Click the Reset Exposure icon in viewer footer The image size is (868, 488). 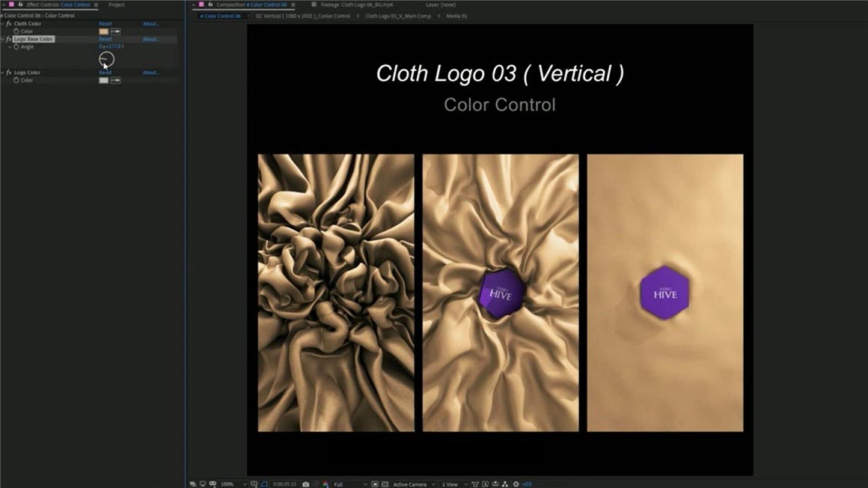[x=516, y=484]
